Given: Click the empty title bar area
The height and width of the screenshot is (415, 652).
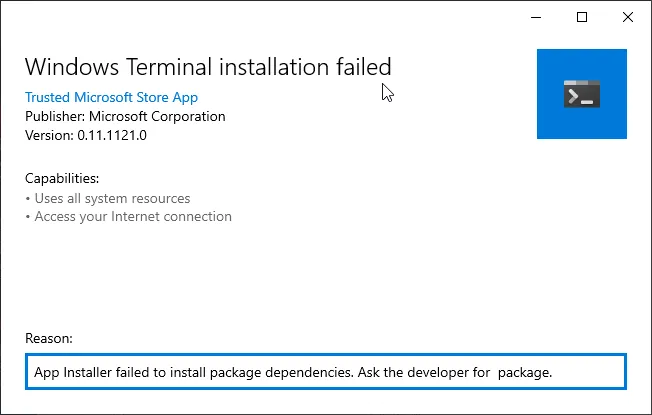Looking at the screenshot, I should [x=250, y=17].
